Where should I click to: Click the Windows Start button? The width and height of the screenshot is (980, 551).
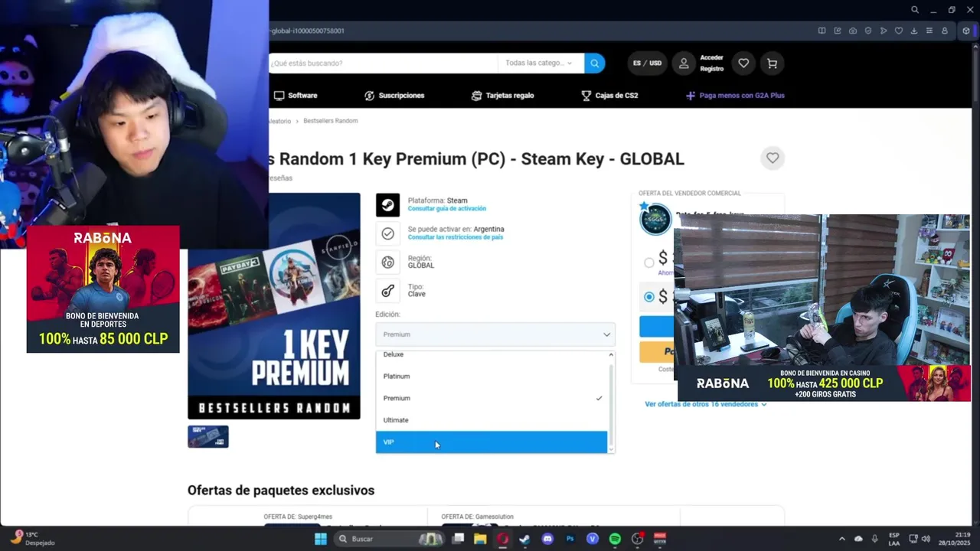321,539
